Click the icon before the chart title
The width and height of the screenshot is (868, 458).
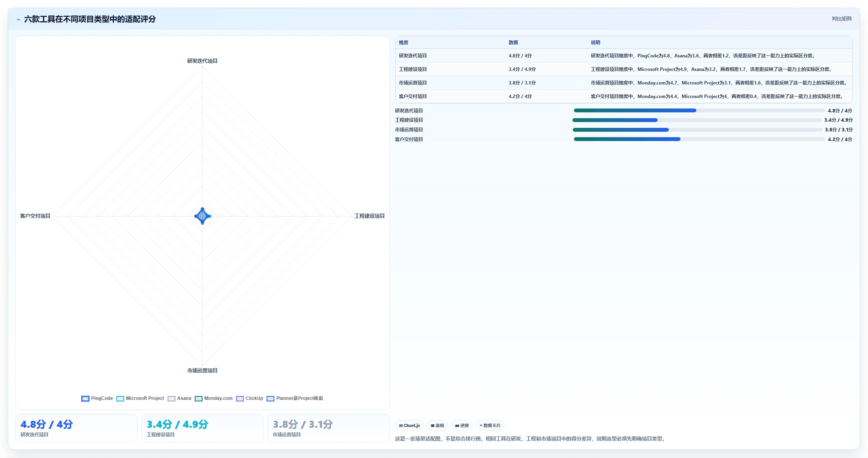point(18,19)
